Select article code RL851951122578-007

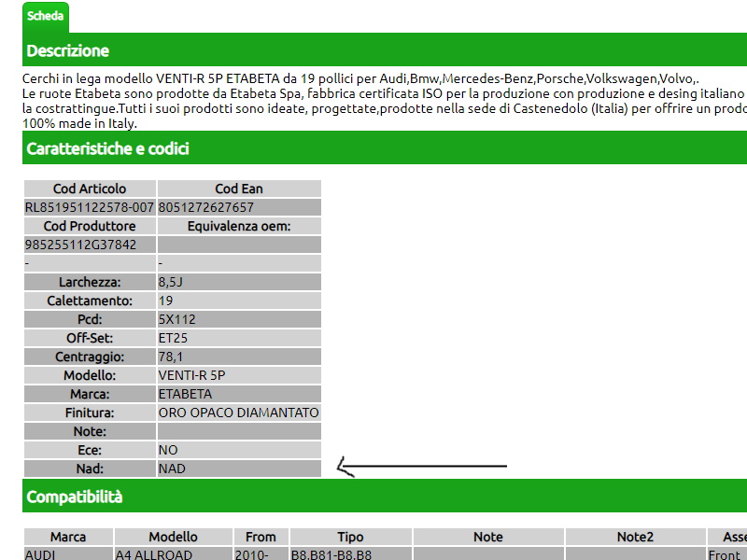coord(90,207)
